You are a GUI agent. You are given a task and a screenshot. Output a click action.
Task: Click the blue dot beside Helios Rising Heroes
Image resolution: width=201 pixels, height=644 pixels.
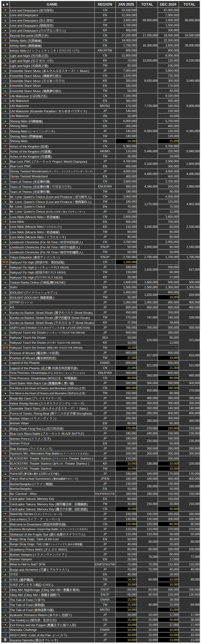[5, 403]
